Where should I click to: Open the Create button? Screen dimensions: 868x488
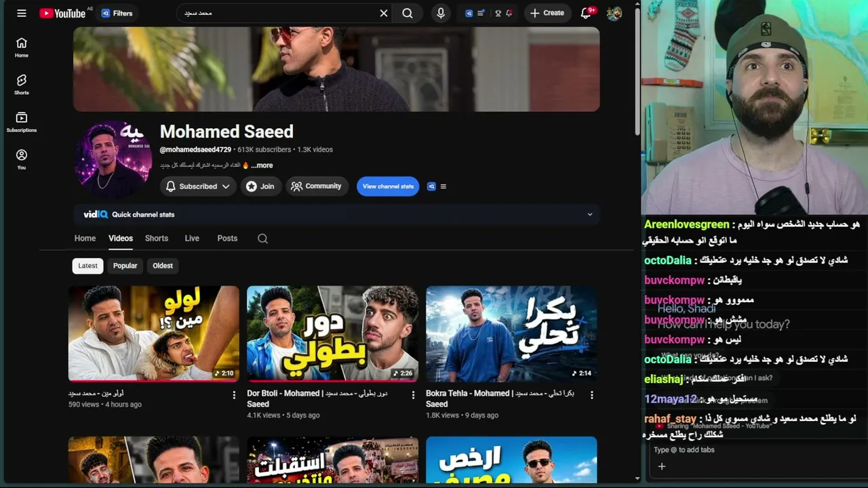point(547,13)
